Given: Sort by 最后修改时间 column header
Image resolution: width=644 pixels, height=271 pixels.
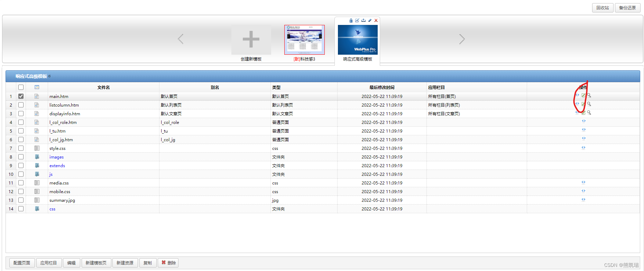Looking at the screenshot, I should pos(382,87).
